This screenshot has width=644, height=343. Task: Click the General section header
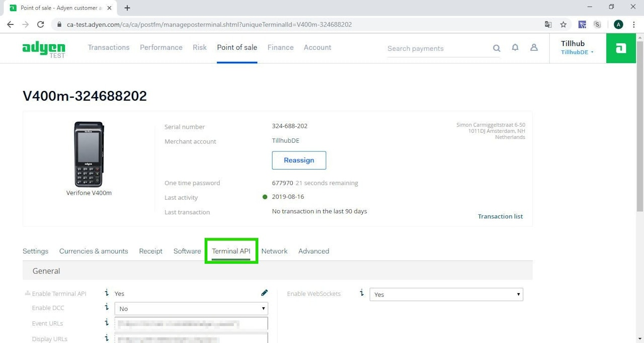pos(277,271)
